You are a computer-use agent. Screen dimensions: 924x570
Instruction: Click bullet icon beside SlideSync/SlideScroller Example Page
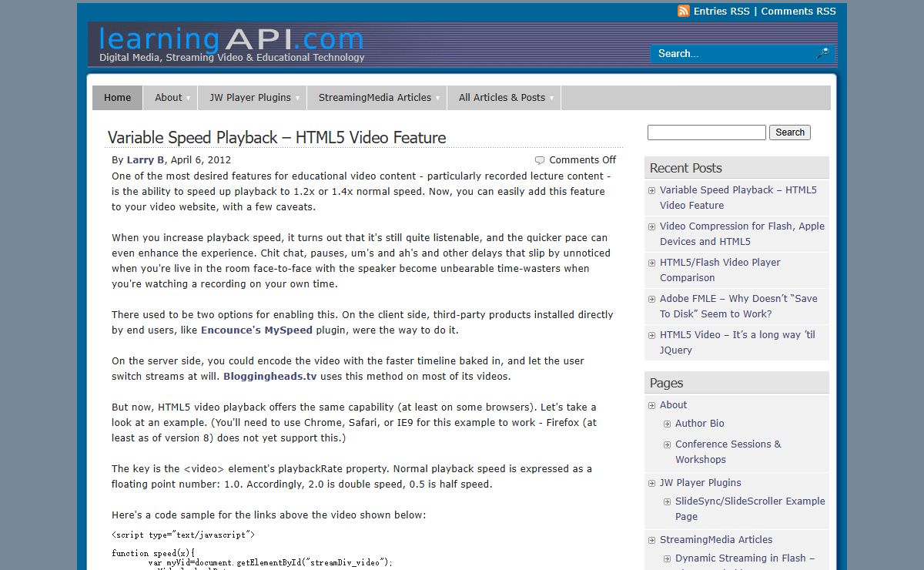667,501
